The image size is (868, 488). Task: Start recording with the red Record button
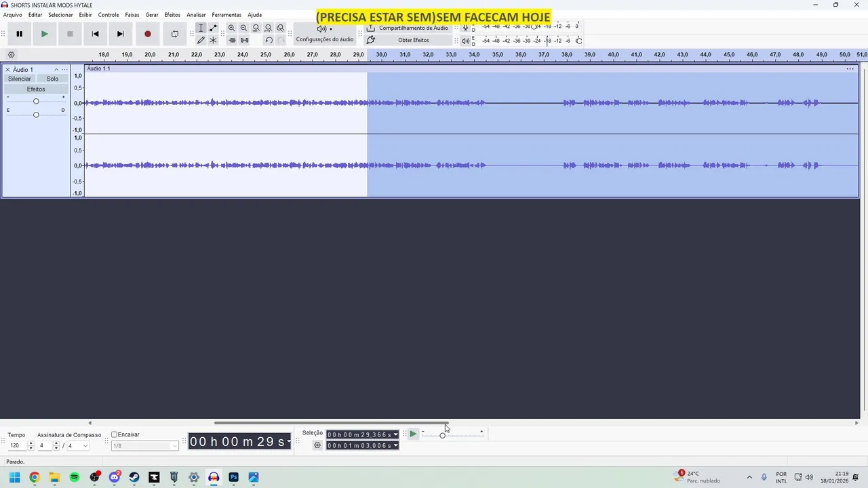[x=147, y=34]
